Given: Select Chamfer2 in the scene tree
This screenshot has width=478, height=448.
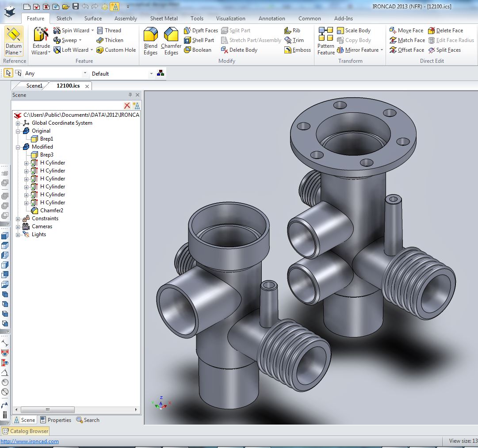Looking at the screenshot, I should [x=51, y=211].
